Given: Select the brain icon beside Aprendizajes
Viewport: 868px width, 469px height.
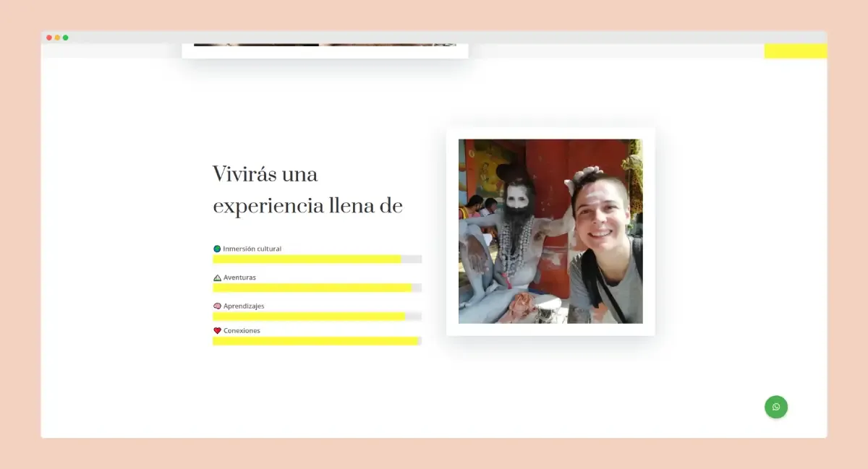Looking at the screenshot, I should point(216,306).
